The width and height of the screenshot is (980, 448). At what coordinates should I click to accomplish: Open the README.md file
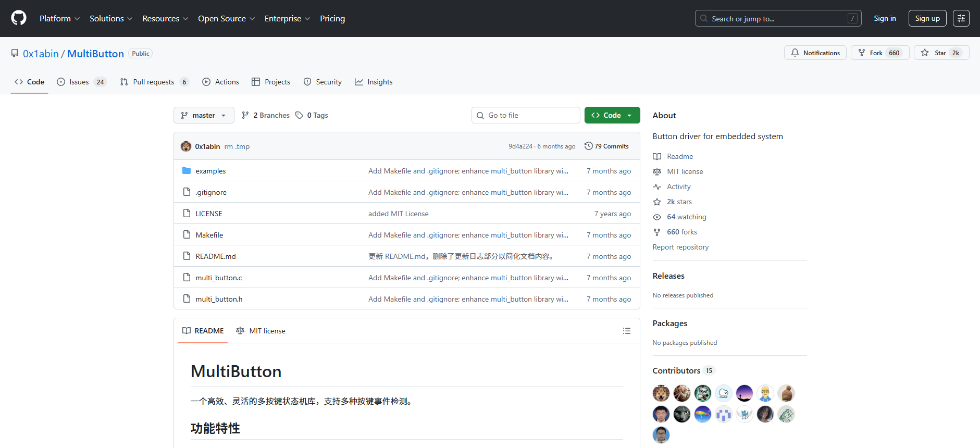(x=216, y=256)
